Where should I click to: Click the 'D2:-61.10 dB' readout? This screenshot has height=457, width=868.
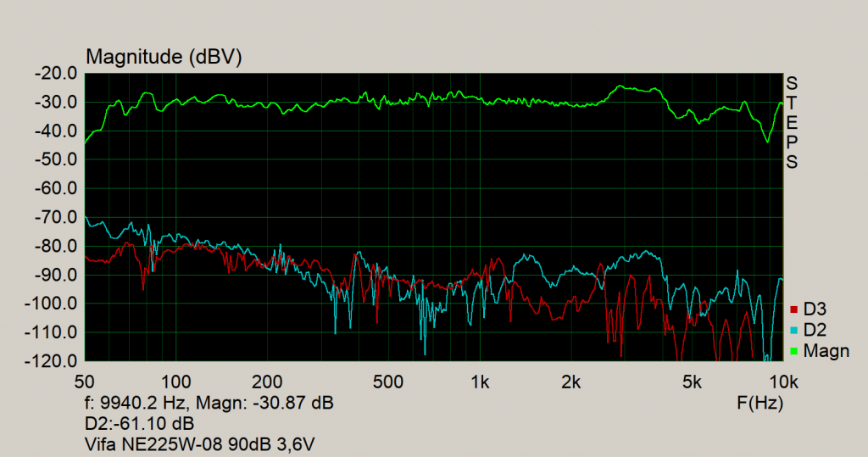(140, 424)
